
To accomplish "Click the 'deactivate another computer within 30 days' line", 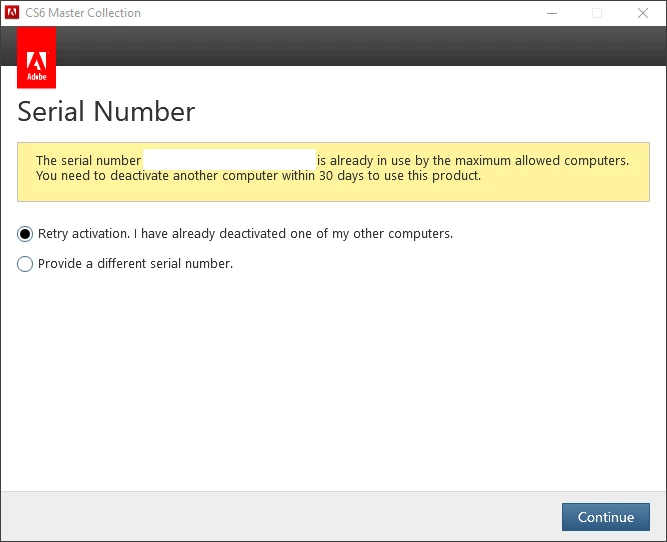I will (x=259, y=176).
